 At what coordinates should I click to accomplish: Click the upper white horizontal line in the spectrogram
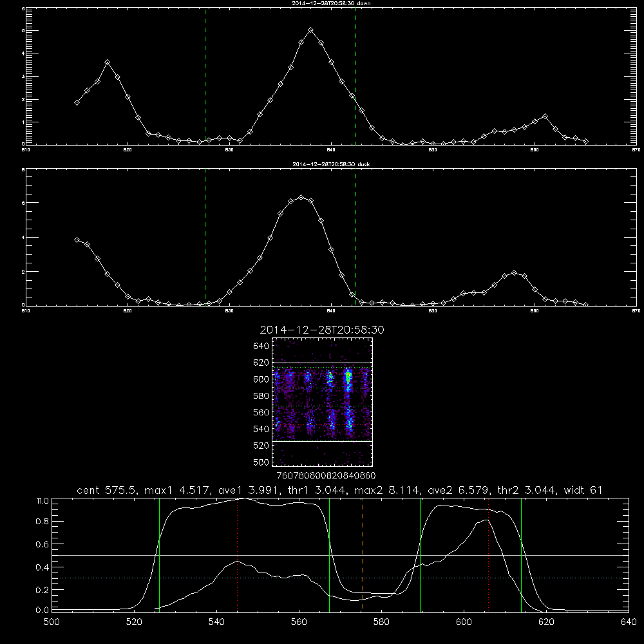[322, 363]
